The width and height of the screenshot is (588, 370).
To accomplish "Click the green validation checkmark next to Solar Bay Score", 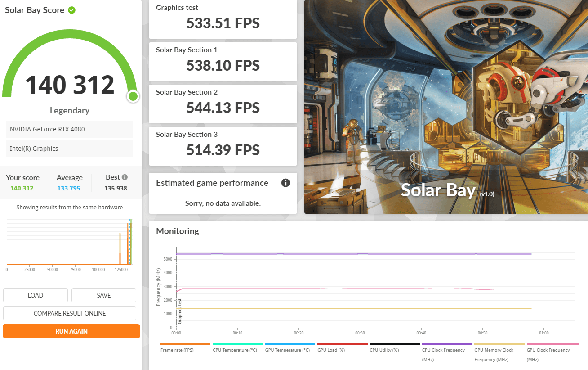I will tap(71, 10).
